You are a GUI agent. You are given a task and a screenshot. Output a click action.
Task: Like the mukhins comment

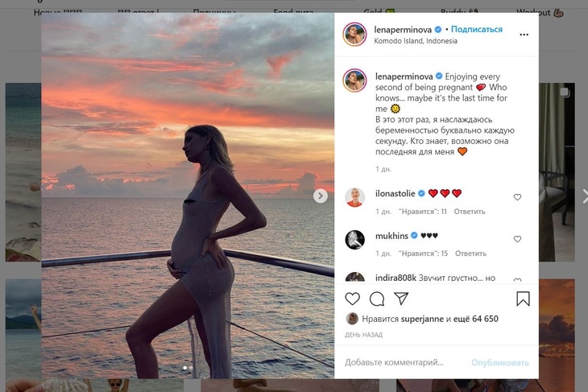(x=517, y=239)
